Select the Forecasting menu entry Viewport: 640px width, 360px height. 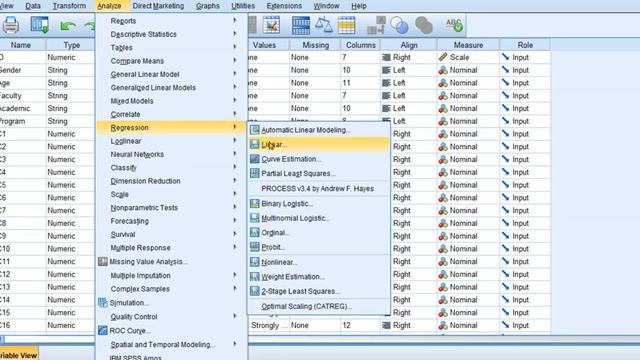pos(129,221)
